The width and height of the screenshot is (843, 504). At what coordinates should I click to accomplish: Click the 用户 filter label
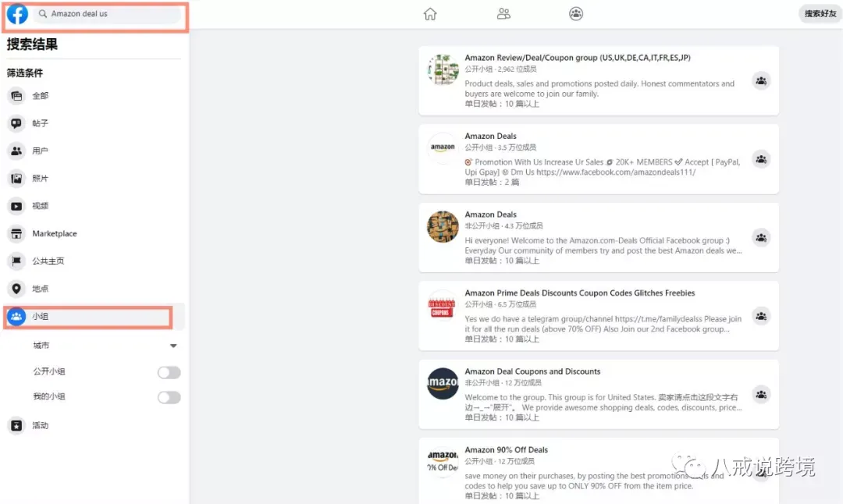point(41,151)
